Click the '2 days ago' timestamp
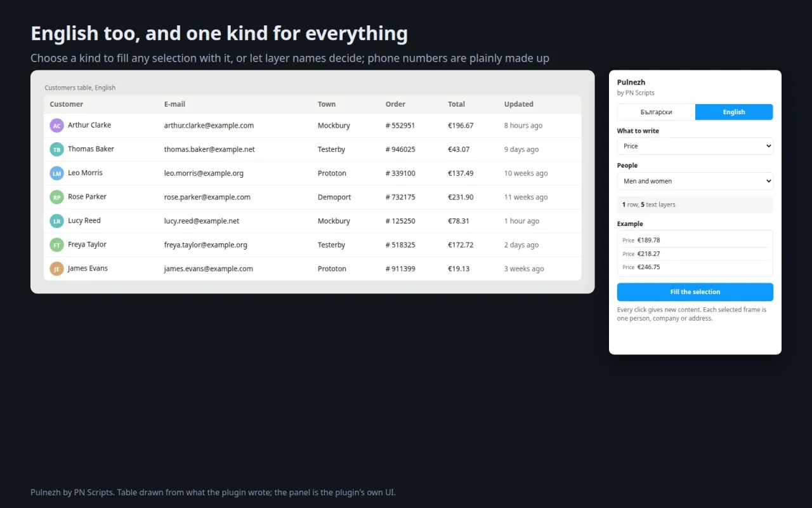 click(521, 245)
